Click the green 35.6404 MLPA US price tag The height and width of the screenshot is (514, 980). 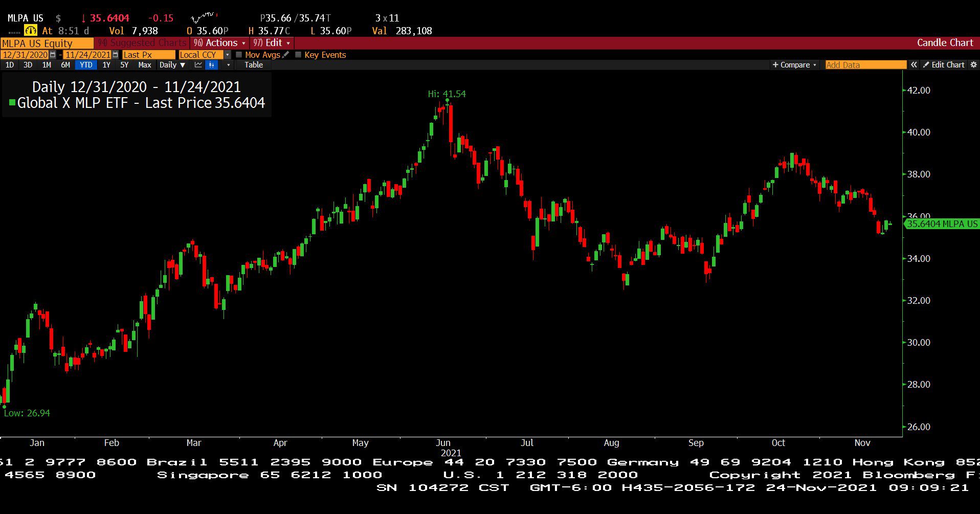pyautogui.click(x=942, y=224)
